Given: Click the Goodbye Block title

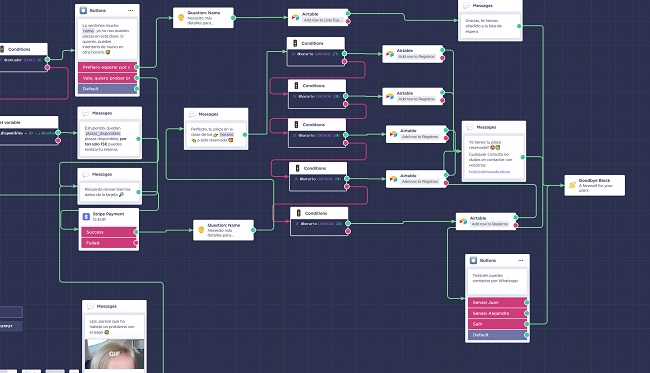Looking at the screenshot, I should coord(594,181).
